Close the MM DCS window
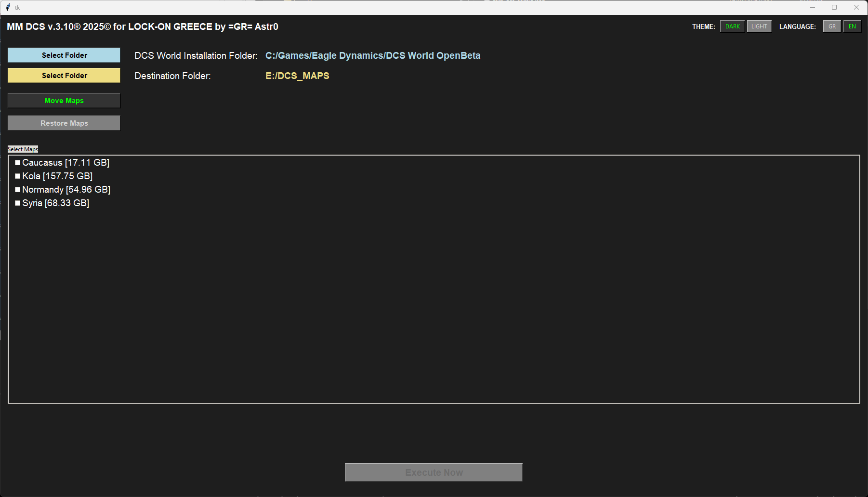The image size is (868, 497). 856,7
